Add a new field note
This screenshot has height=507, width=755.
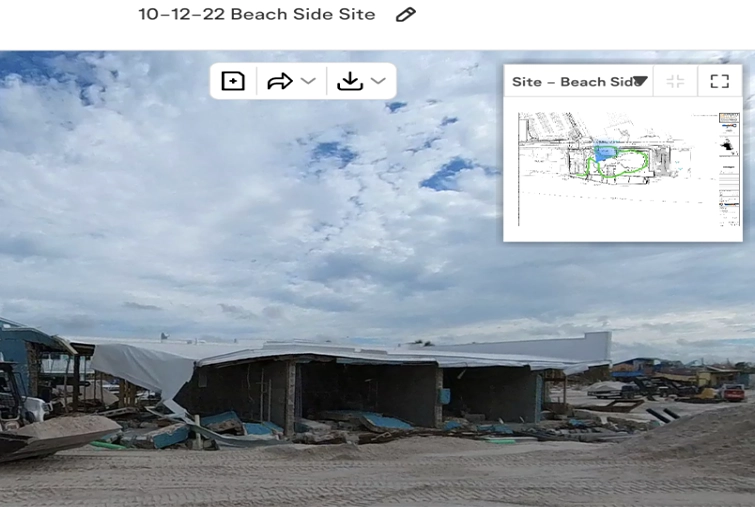pyautogui.click(x=233, y=81)
